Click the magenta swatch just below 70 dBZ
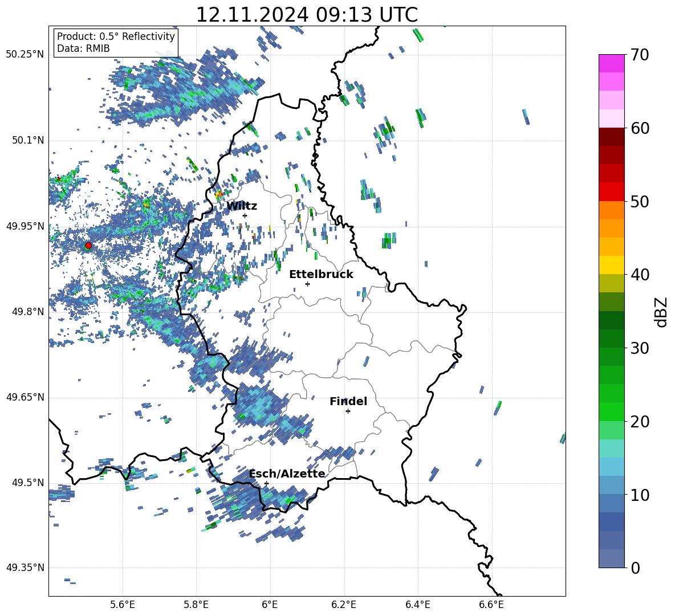Viewport: 675px width, 616px height. [x=611, y=64]
